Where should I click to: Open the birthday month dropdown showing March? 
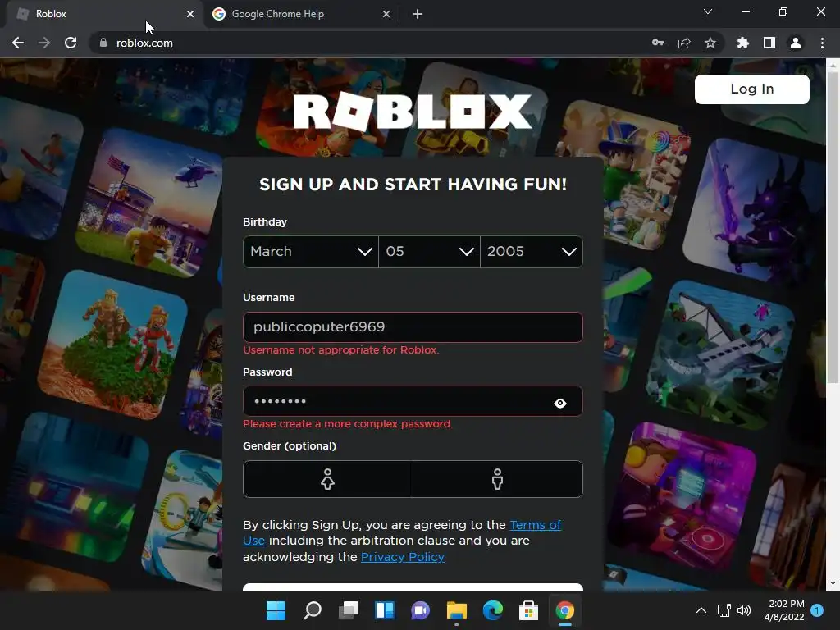point(311,252)
